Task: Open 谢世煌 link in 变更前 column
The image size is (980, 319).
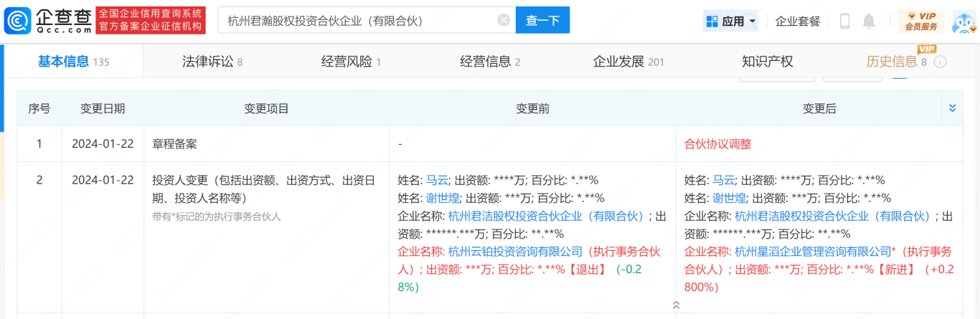Action: (443, 198)
